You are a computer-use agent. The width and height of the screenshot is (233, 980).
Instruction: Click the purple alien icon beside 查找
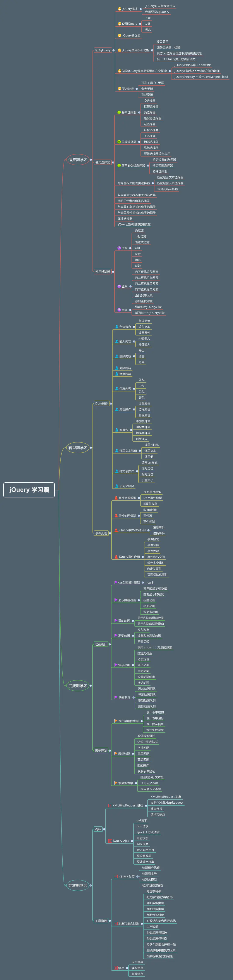[x=119, y=287]
